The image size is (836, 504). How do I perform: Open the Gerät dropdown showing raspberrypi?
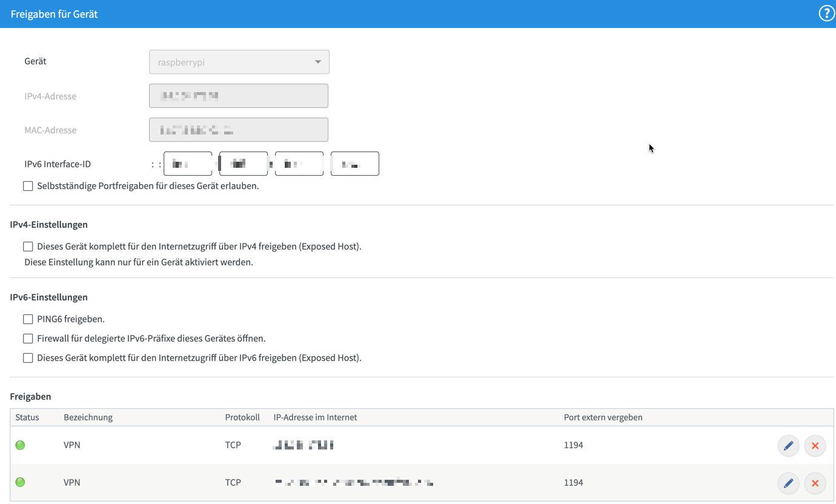click(239, 62)
